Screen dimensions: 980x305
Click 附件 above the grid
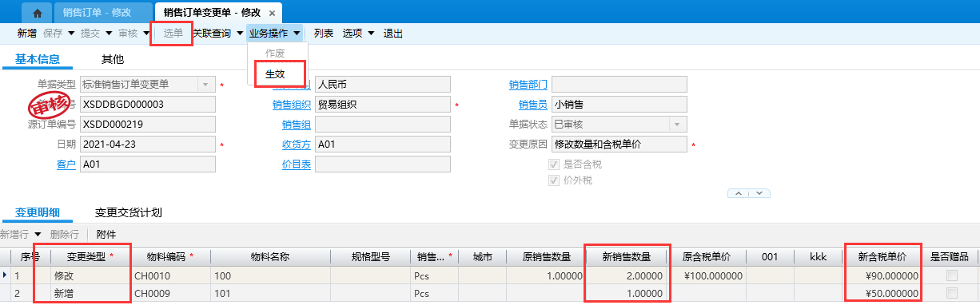106,234
